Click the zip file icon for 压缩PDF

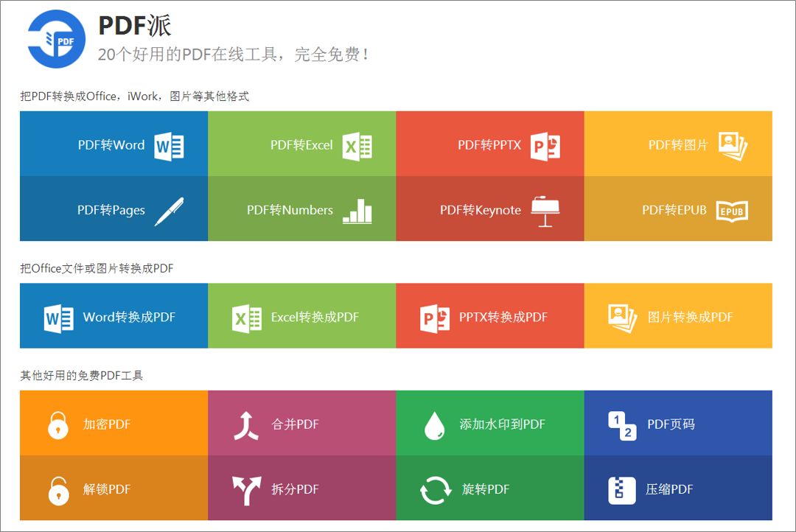(x=622, y=491)
